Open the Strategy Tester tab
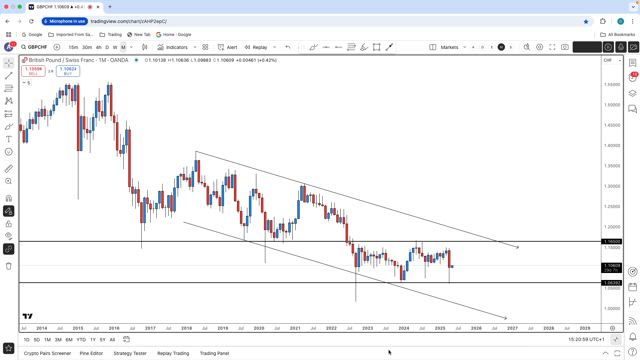This screenshot has height=360, width=640. pyautogui.click(x=130, y=353)
